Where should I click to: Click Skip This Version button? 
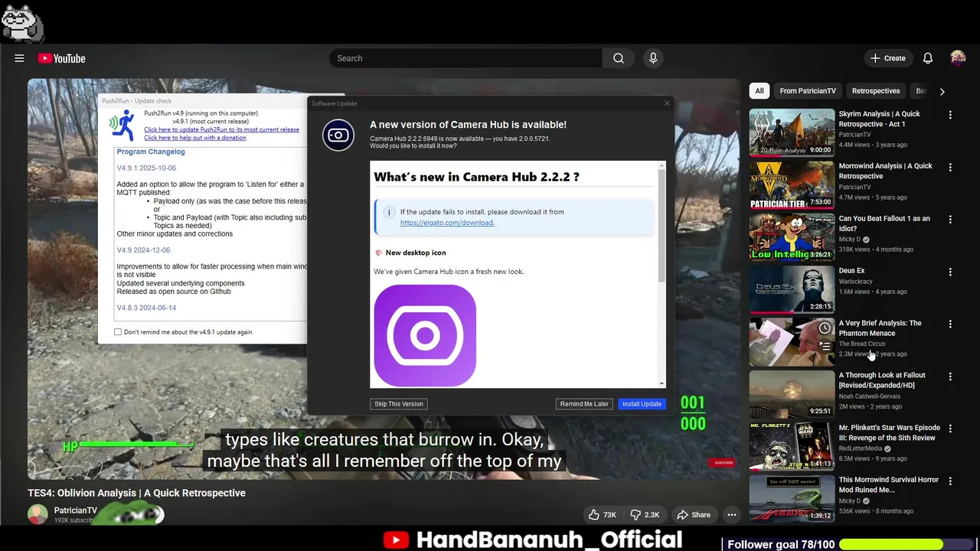[x=398, y=404]
